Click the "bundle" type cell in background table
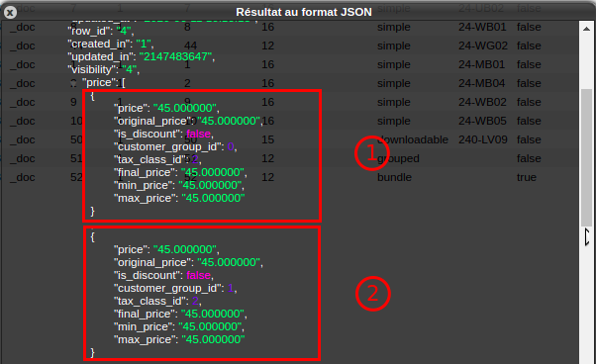Screen dimensions: 596x364 pos(394,177)
